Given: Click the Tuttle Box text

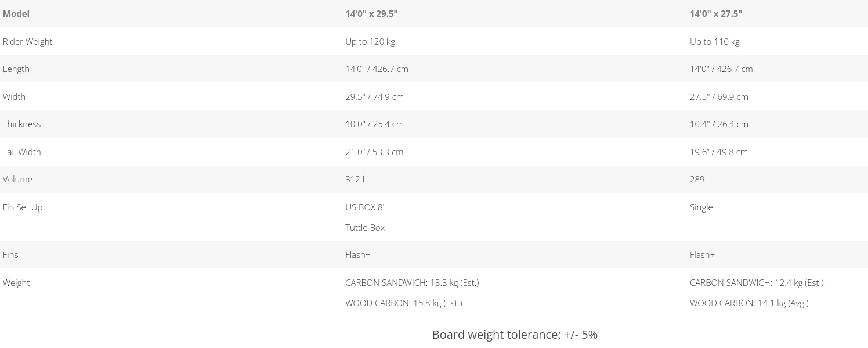Looking at the screenshot, I should coord(365,228).
